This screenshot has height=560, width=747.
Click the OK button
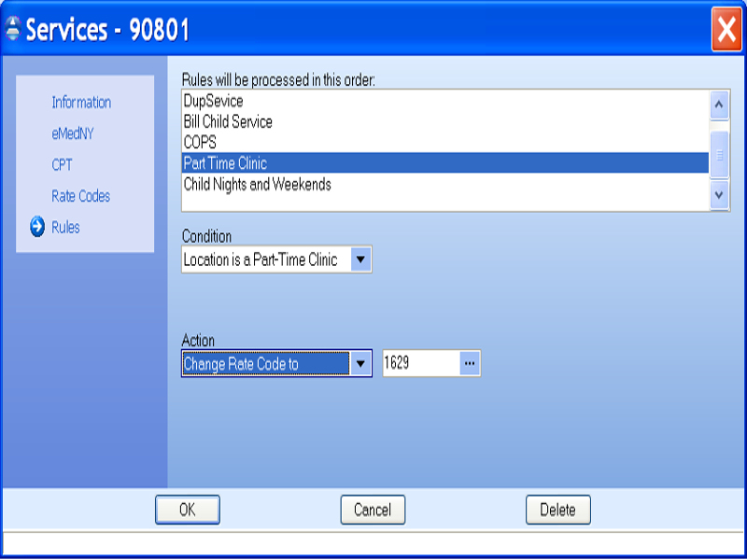pyautogui.click(x=188, y=510)
